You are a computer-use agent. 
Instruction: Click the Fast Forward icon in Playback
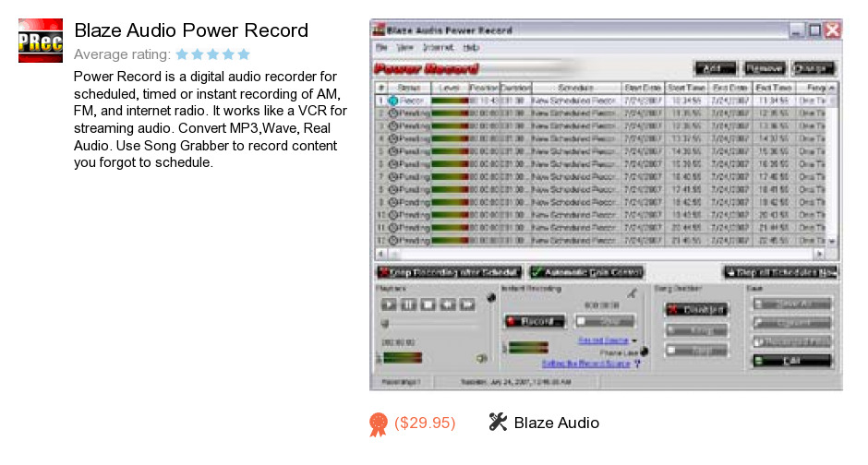(467, 304)
